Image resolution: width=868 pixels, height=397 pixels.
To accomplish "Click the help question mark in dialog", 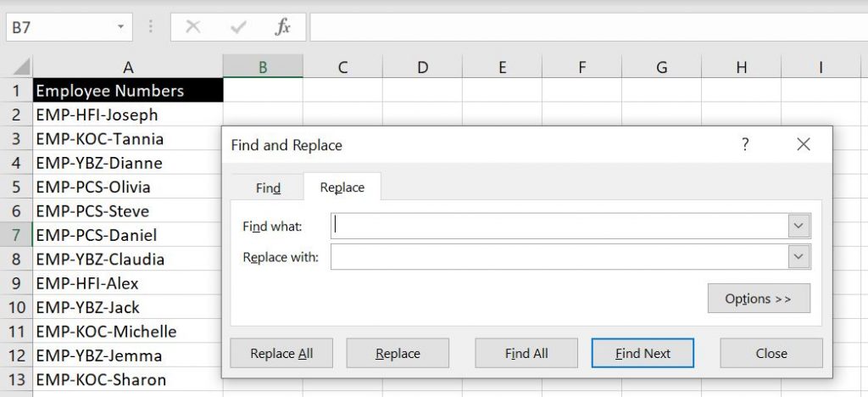I will pos(745,145).
